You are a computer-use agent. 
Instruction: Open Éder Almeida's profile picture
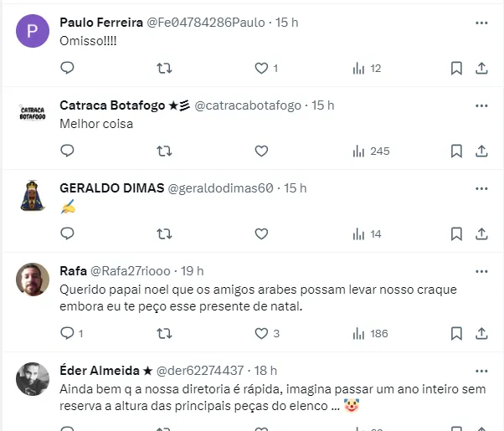coord(33,379)
